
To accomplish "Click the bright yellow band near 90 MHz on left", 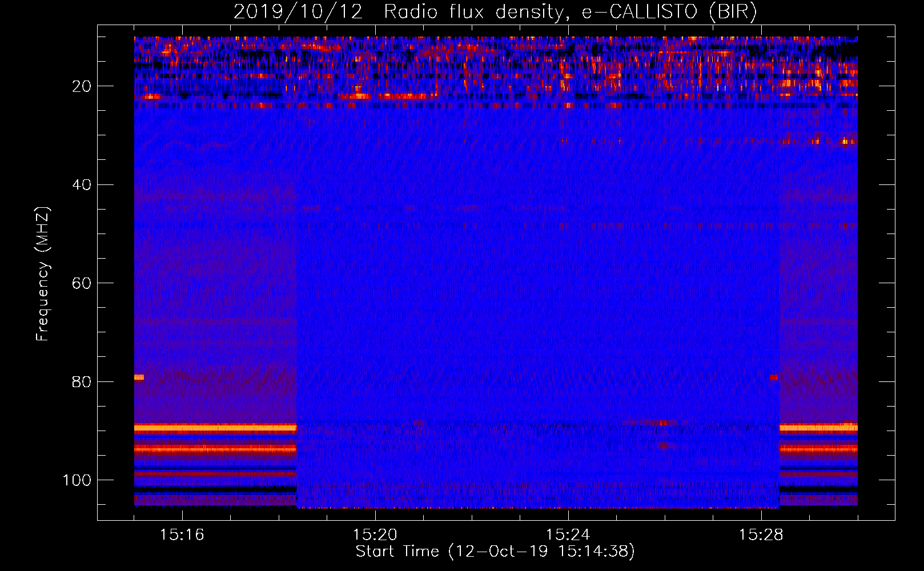I will coord(215,428).
